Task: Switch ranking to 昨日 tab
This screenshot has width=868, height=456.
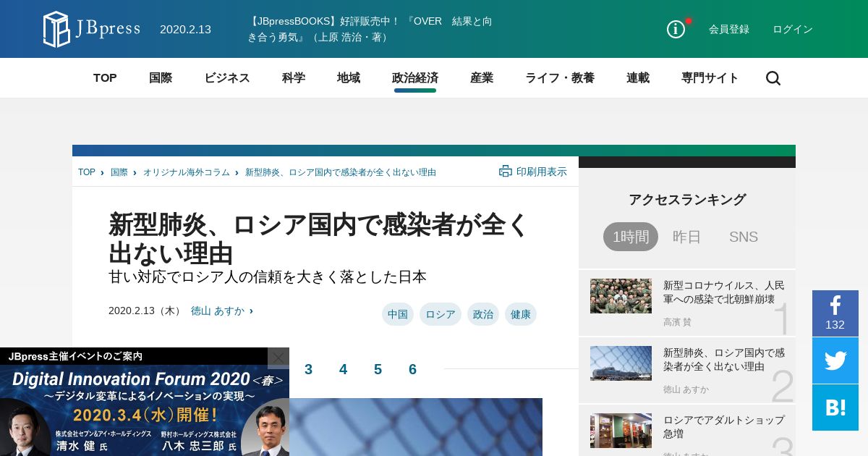Action: [x=687, y=237]
